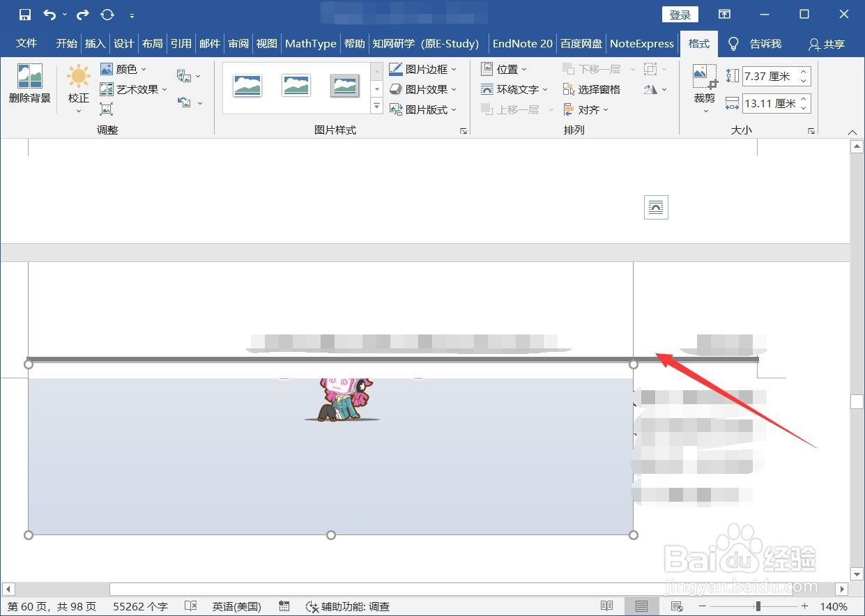Screen dimensions: 865x616
Task: Expand the picture styles gallery more arrow
Action: (377, 107)
